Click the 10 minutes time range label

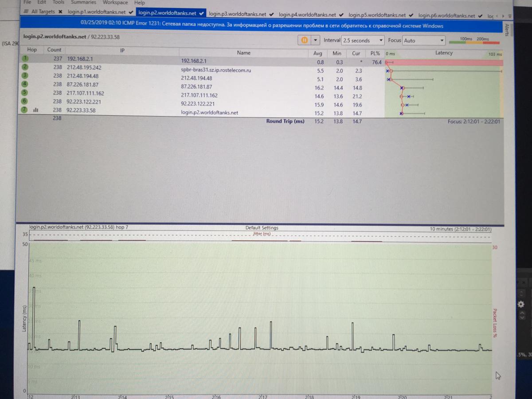(x=461, y=229)
